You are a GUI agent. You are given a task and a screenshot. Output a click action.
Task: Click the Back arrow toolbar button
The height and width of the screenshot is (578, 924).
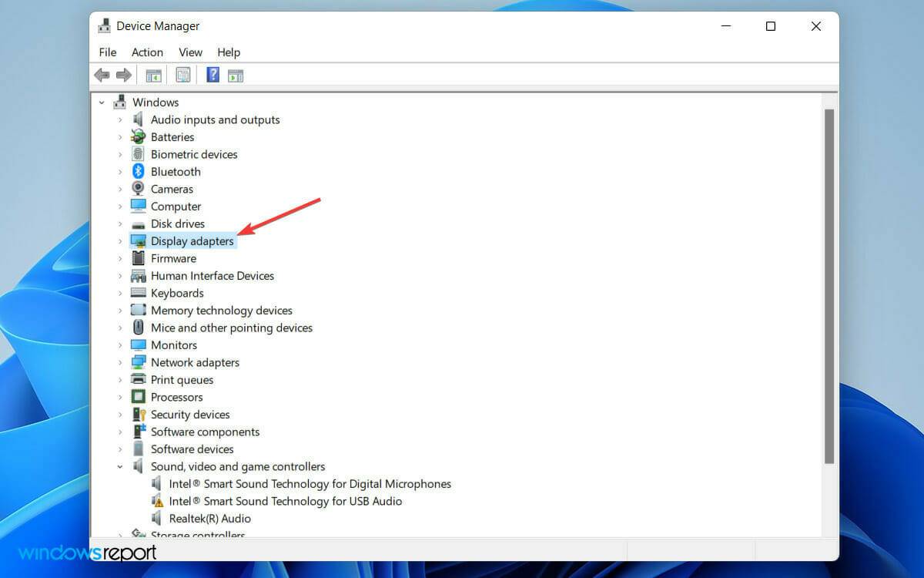[102, 75]
